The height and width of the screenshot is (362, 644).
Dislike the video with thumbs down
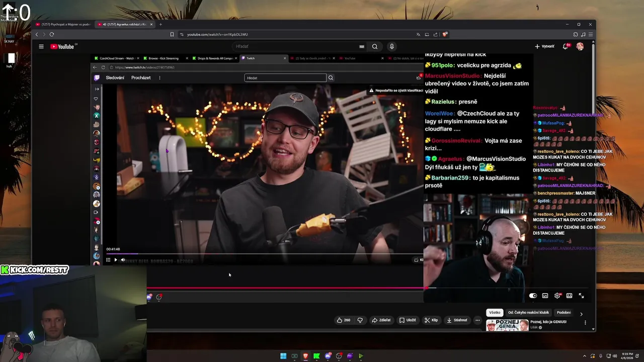tap(360, 320)
